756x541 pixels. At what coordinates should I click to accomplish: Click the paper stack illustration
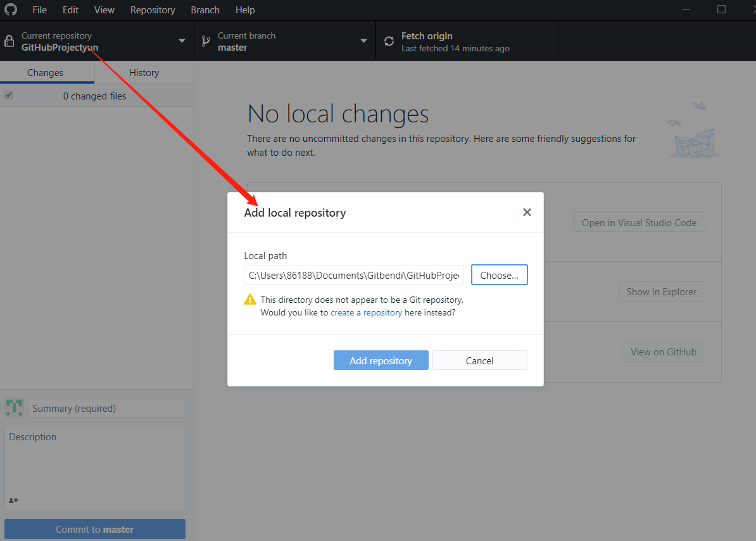695,130
